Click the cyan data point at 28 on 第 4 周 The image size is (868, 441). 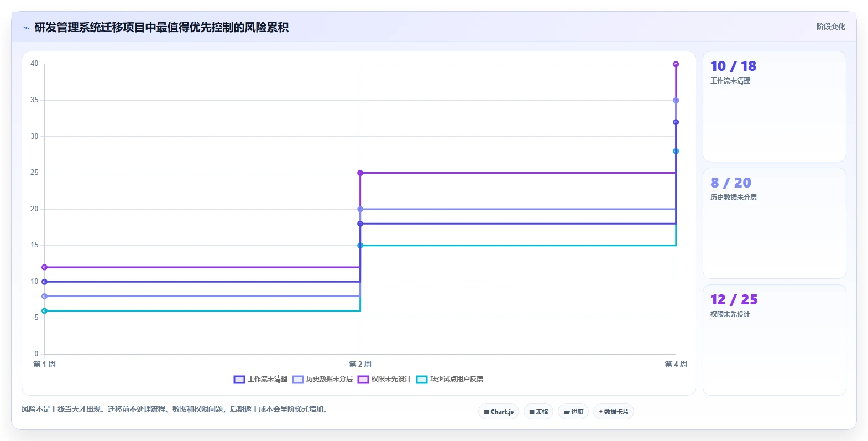tap(676, 151)
